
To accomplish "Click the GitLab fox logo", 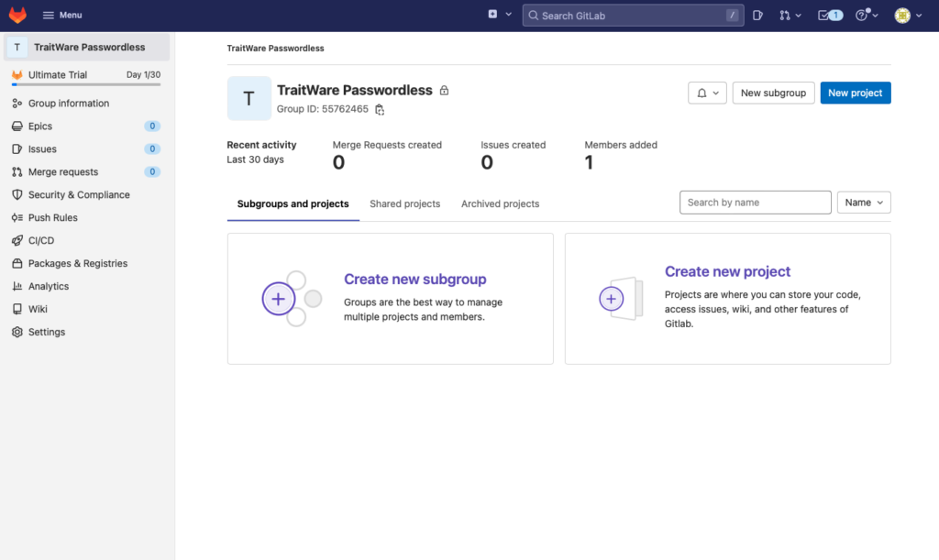I will coord(17,15).
